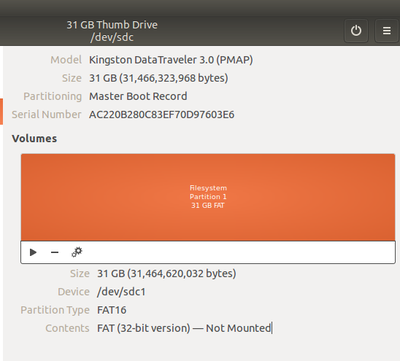
Task: Mount the selected partition with play button
Action: point(33,252)
